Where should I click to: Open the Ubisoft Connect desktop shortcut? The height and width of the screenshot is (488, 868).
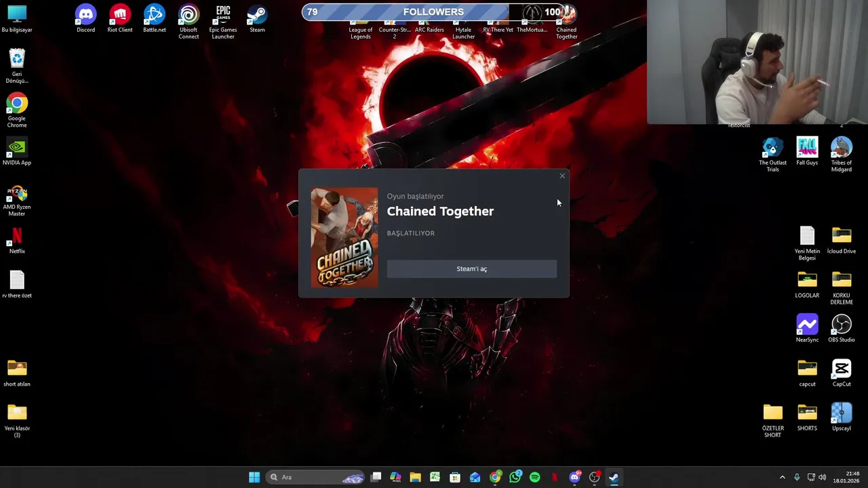pos(189,22)
